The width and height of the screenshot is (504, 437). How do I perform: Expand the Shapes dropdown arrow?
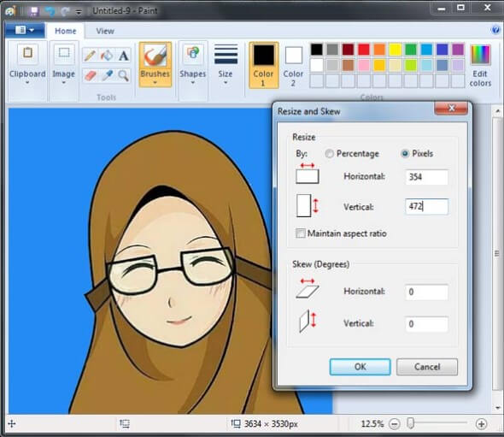coord(193,83)
